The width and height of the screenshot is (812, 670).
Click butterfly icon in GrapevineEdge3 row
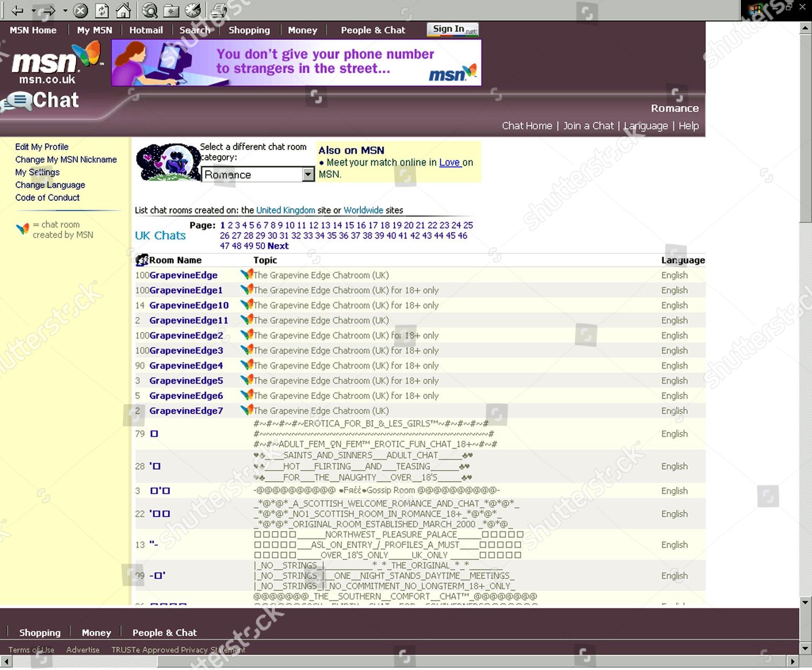coord(246,351)
